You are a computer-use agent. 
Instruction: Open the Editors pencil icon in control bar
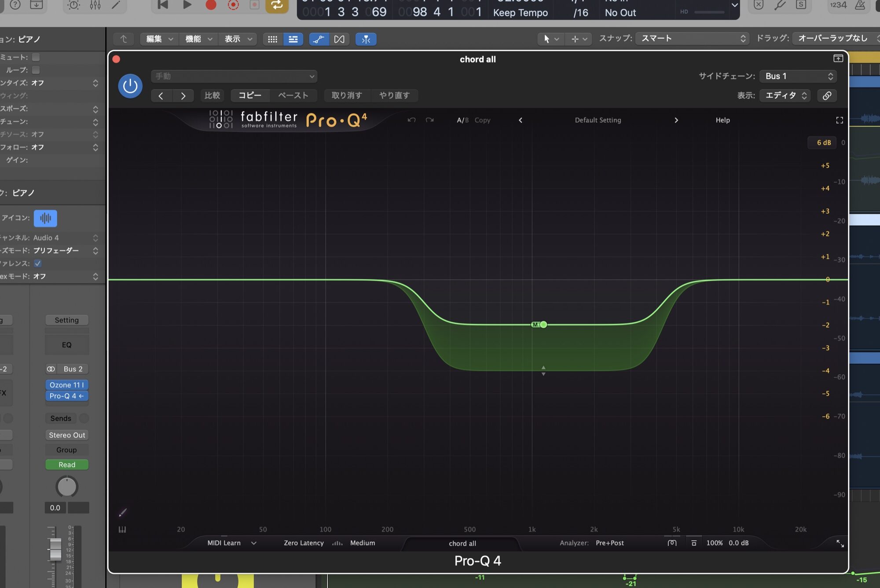pyautogui.click(x=116, y=5)
